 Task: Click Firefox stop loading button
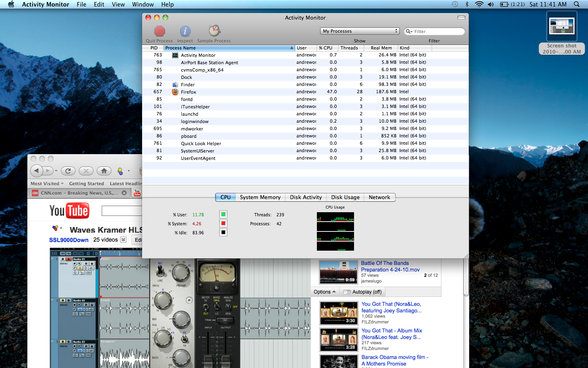pos(86,171)
